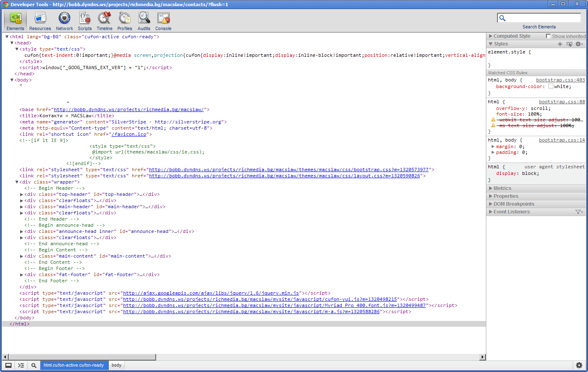The image size is (588, 372).
Task: Expand the announce-head inner div
Action: (22, 231)
